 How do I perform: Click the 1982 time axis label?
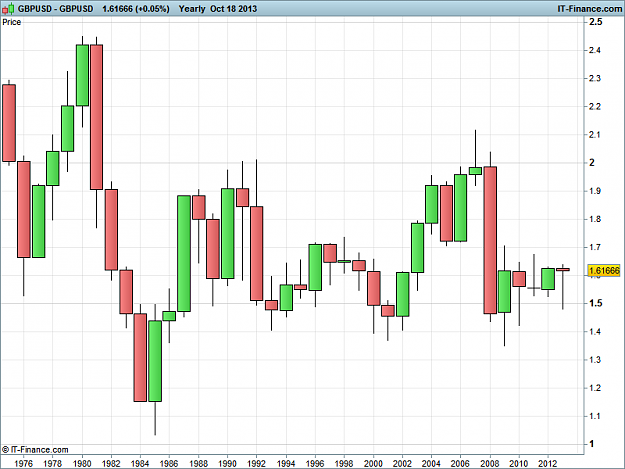click(x=111, y=463)
